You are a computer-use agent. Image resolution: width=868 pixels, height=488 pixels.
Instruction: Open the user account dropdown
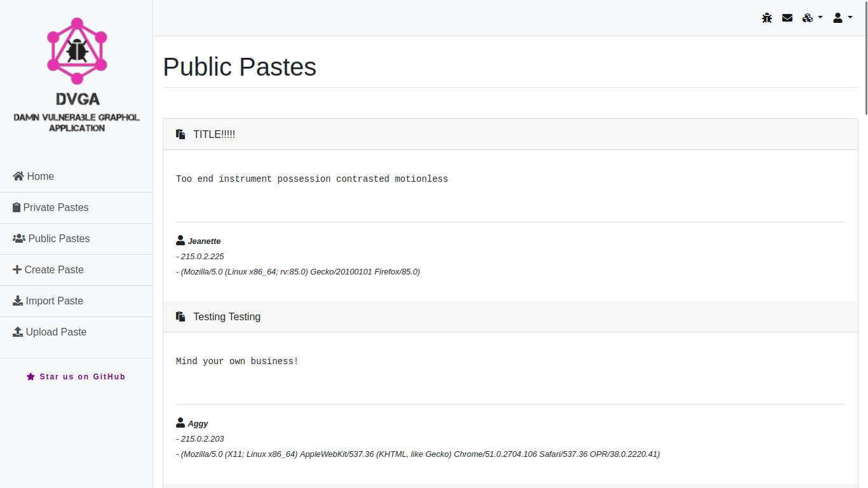(x=842, y=18)
